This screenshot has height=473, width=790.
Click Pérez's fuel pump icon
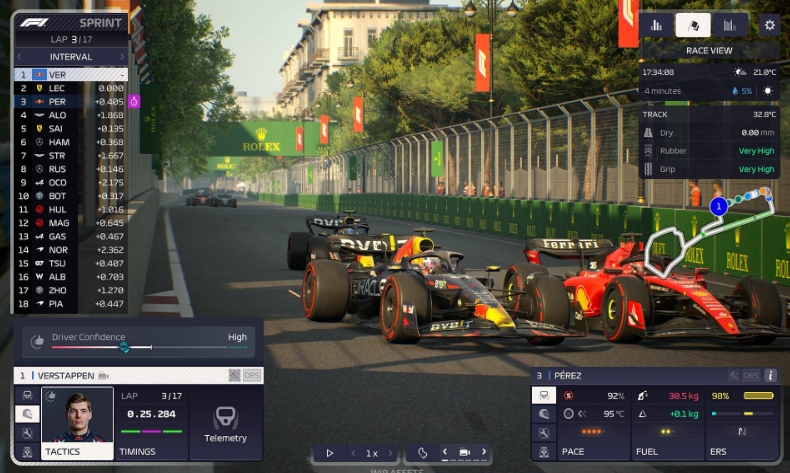point(642,396)
